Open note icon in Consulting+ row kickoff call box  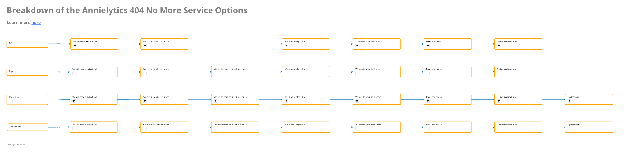pyautogui.click(x=74, y=129)
